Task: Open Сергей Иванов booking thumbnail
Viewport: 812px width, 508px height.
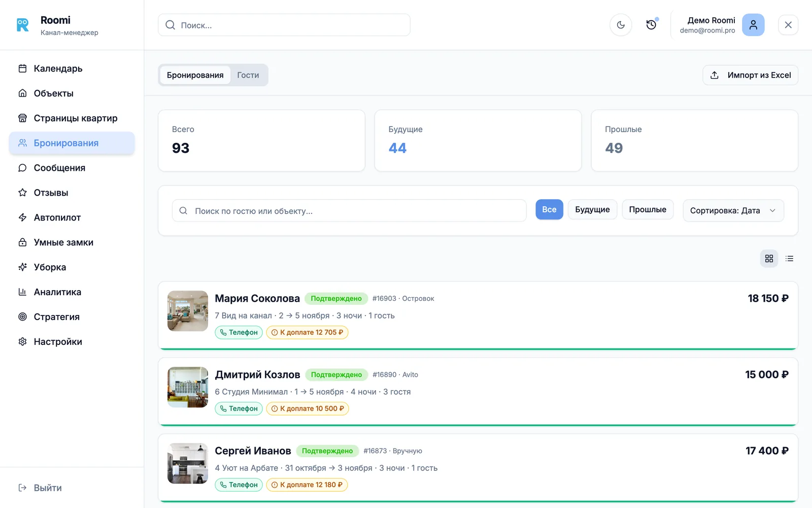Action: point(188,463)
